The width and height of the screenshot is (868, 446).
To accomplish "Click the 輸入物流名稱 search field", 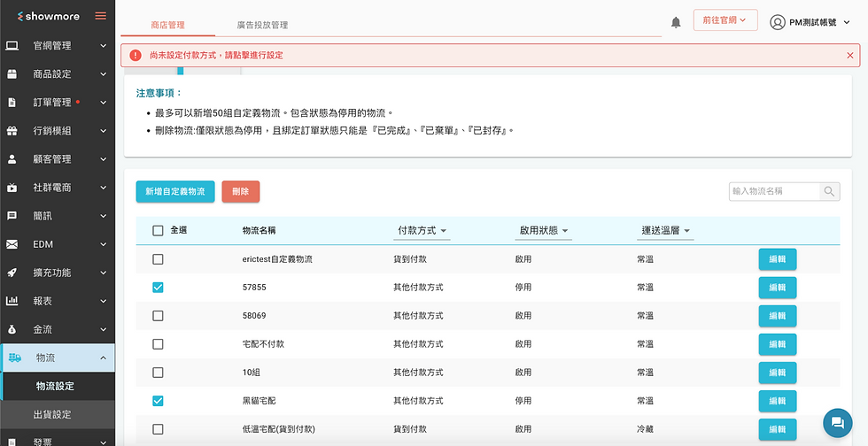I will pyautogui.click(x=774, y=191).
